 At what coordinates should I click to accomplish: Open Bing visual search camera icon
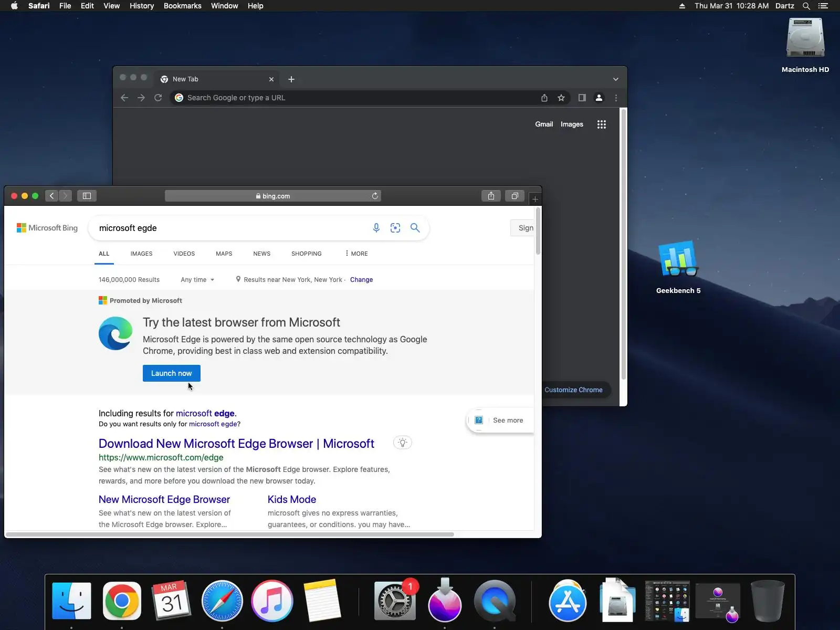pos(395,228)
